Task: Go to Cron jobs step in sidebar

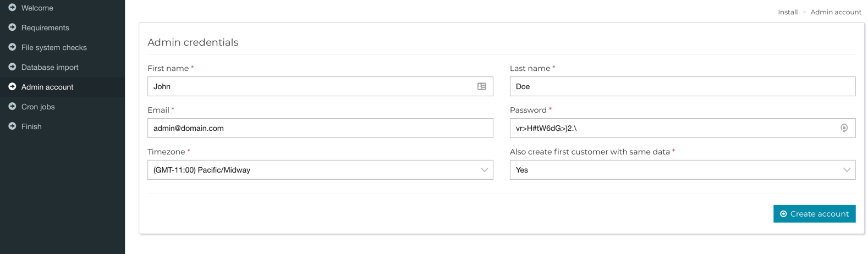Action: [38, 107]
